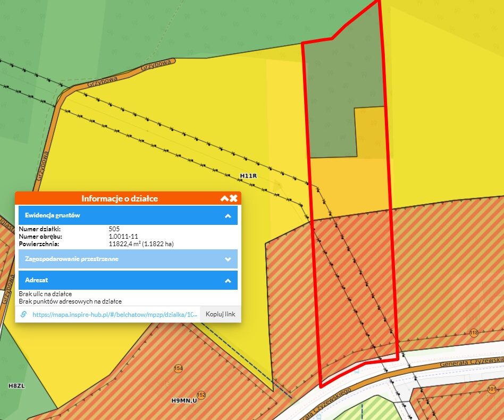
Task: Click address marker 118 on map
Action: [474, 333]
